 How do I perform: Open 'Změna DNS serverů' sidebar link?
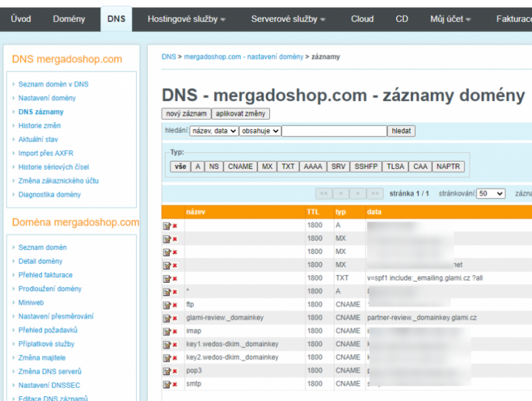[x=50, y=372]
